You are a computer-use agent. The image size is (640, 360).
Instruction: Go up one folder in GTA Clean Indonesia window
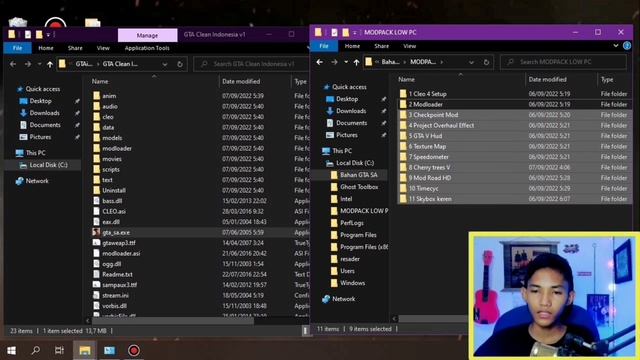(x=49, y=64)
